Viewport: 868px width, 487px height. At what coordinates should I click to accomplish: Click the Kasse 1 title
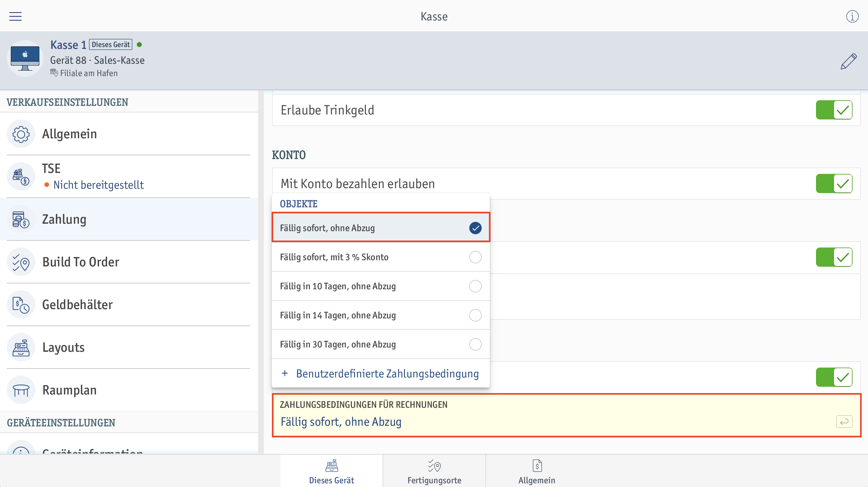click(68, 45)
